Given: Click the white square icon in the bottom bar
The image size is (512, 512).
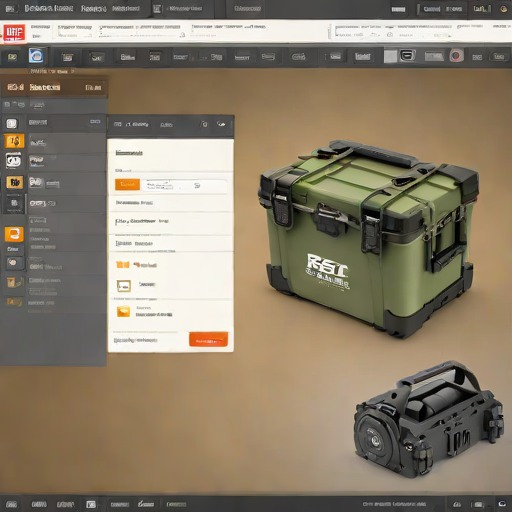Looking at the screenshot, I should click(91, 504).
